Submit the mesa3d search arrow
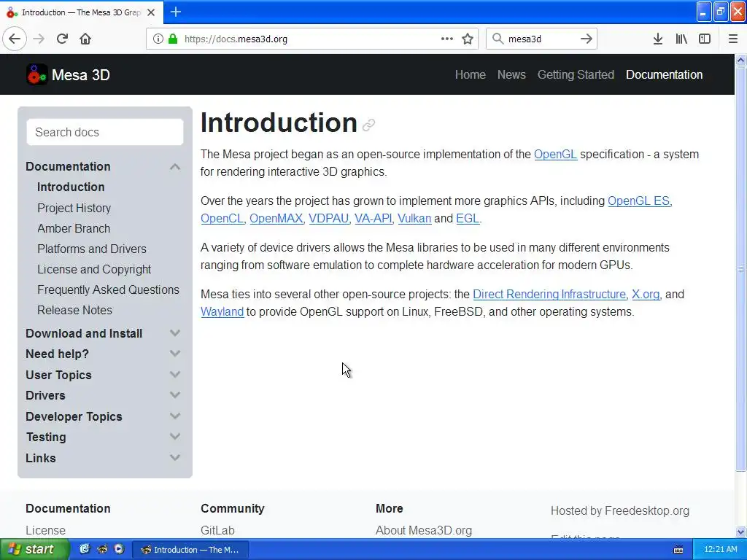 click(587, 39)
